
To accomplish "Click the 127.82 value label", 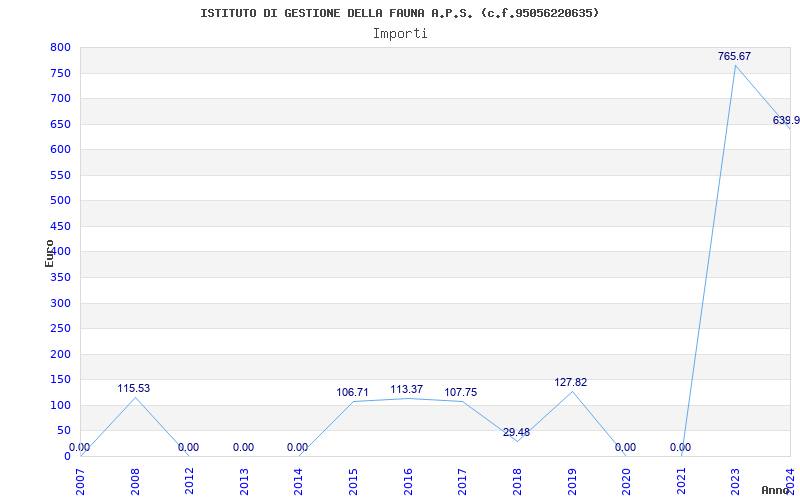I will point(571,382).
